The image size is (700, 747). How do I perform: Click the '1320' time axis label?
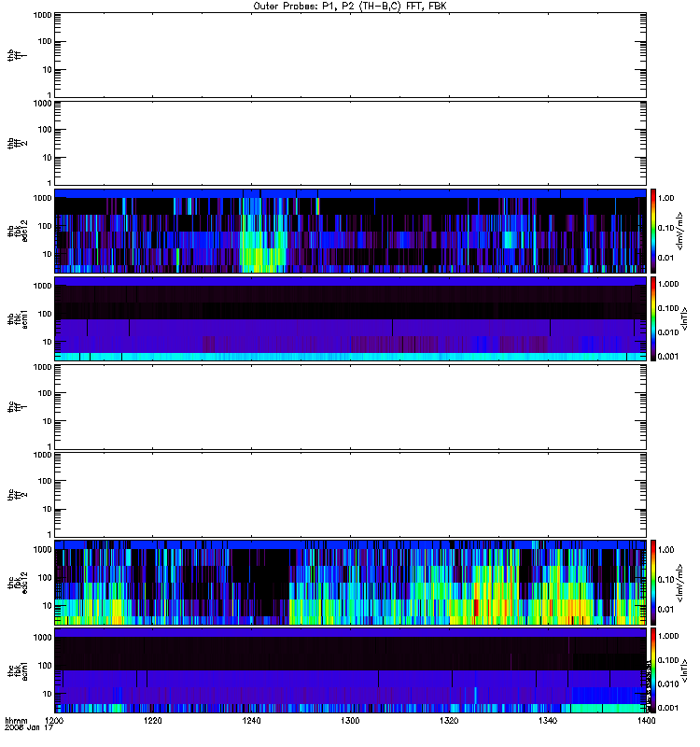click(449, 720)
